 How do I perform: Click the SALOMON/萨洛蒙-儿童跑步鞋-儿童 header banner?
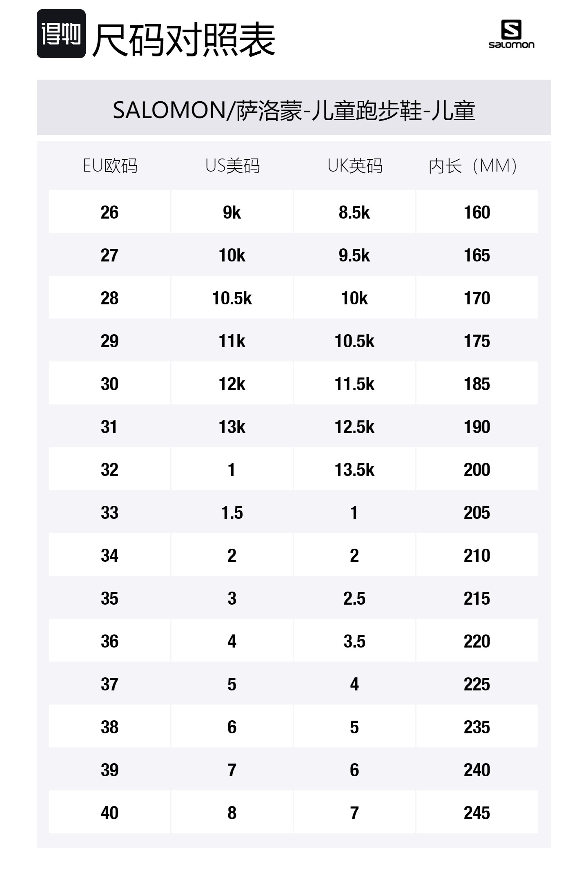click(x=294, y=107)
